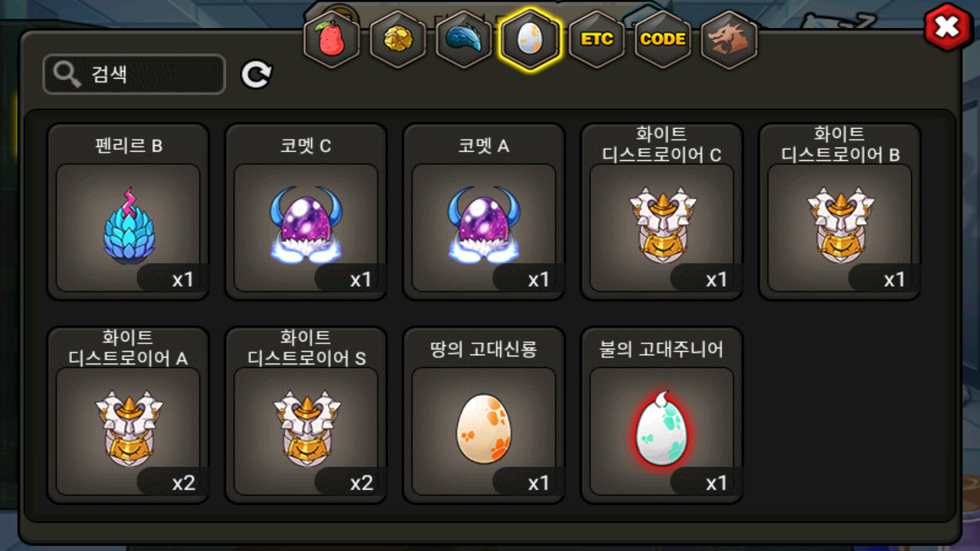The height and width of the screenshot is (551, 980).
Task: Select the 펜리르 B egg item
Action: pyautogui.click(x=128, y=212)
